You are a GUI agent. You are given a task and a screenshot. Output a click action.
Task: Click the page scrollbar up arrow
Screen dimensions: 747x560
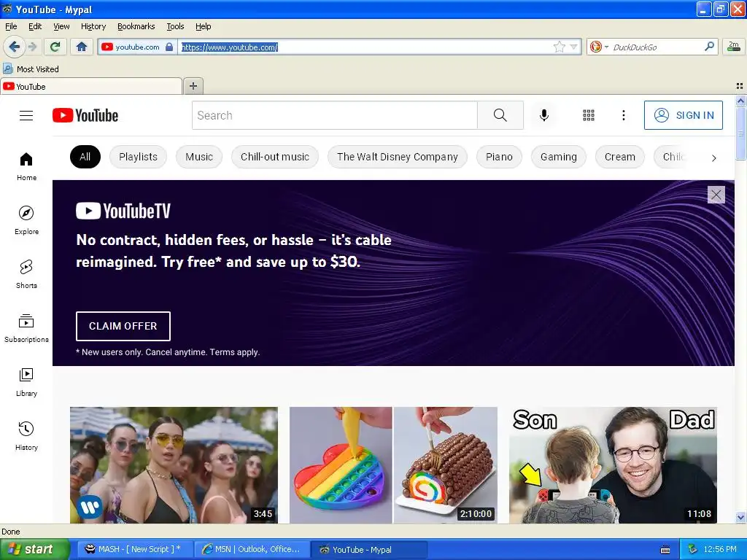pyautogui.click(x=741, y=101)
